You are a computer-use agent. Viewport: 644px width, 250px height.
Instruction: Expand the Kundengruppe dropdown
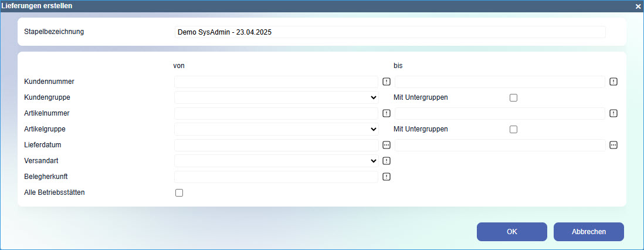pos(276,97)
